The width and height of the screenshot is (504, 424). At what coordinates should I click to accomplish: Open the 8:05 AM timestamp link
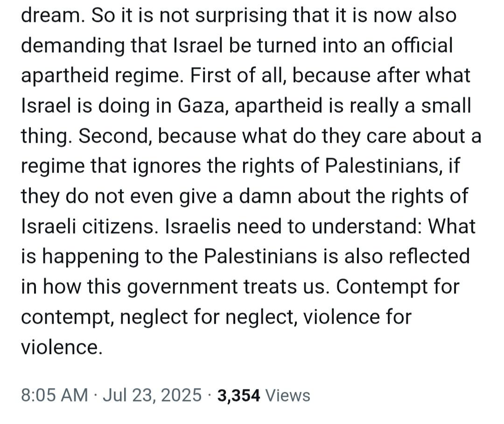[x=54, y=395]
